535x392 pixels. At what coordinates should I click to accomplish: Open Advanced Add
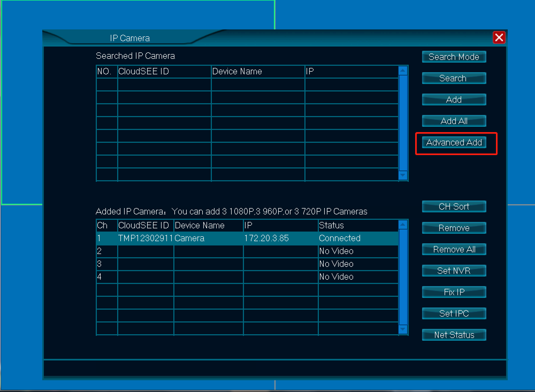click(x=454, y=142)
